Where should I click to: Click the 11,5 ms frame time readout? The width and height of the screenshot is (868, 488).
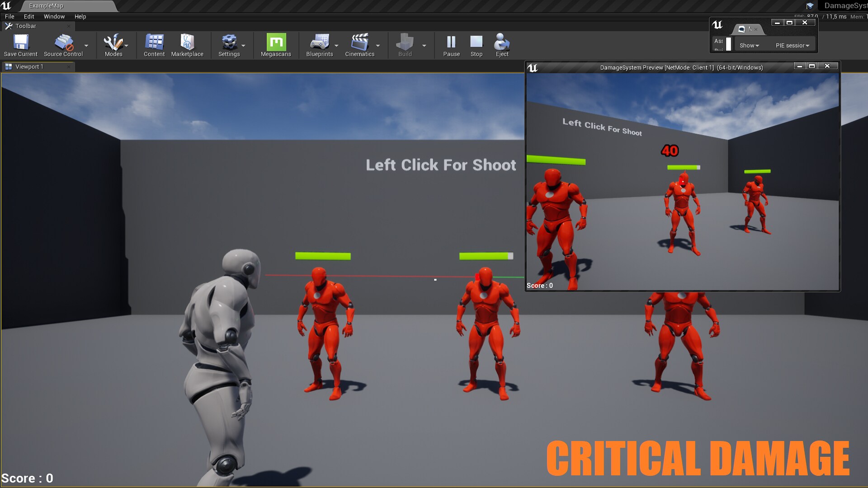point(836,17)
